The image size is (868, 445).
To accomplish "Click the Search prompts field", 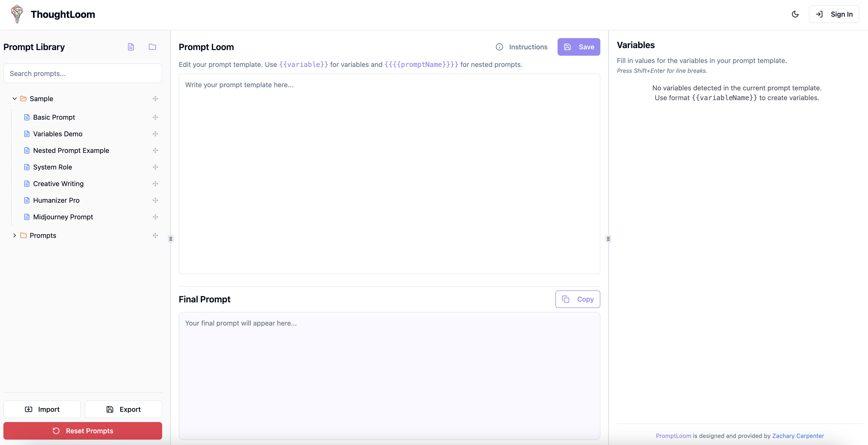I will click(x=83, y=74).
